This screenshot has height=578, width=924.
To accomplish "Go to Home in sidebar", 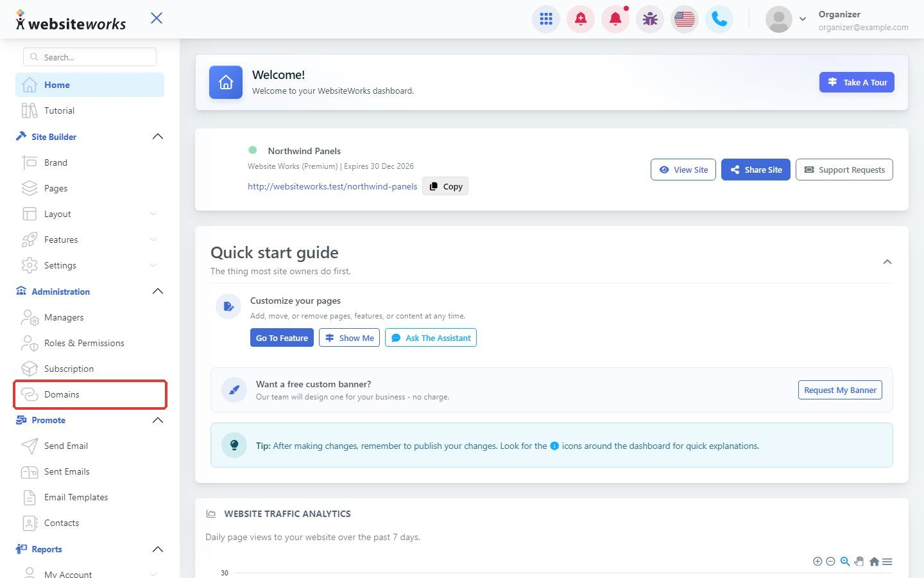I will coord(90,85).
